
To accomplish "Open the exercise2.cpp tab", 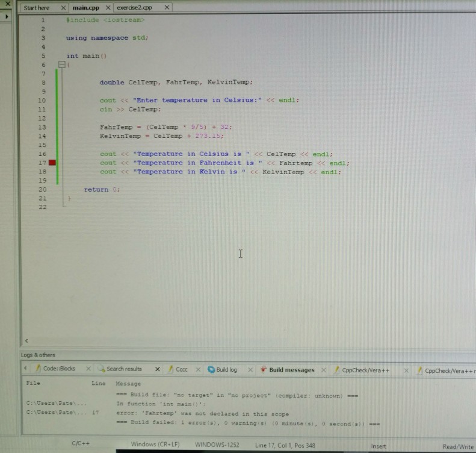I will tap(134, 8).
